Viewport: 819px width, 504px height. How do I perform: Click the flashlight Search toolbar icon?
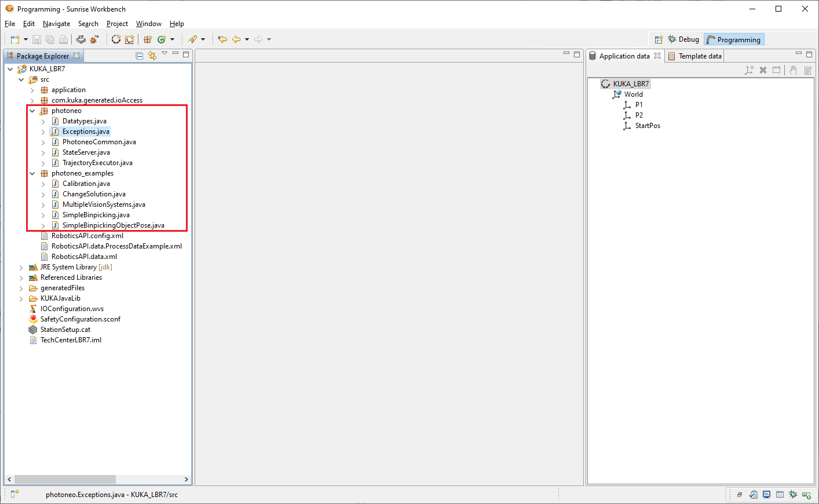(192, 39)
